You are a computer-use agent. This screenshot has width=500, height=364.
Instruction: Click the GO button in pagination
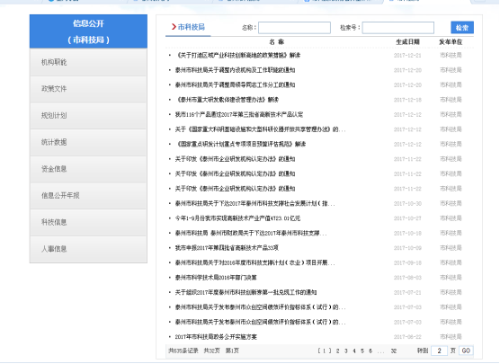pos(466,351)
